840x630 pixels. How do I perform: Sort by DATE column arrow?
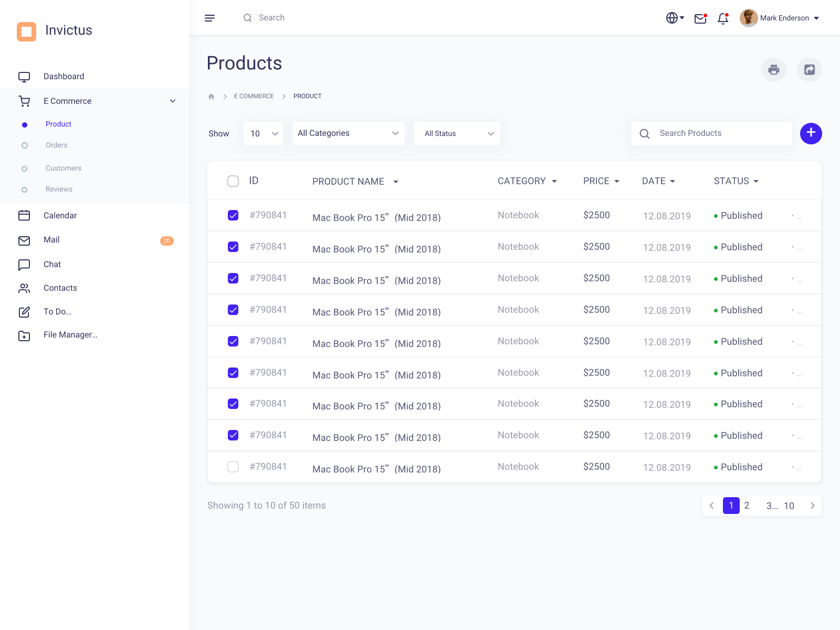pyautogui.click(x=673, y=181)
